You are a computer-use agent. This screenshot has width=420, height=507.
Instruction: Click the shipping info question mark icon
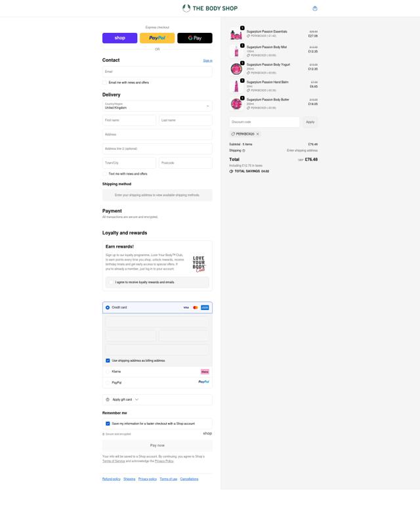243,150
